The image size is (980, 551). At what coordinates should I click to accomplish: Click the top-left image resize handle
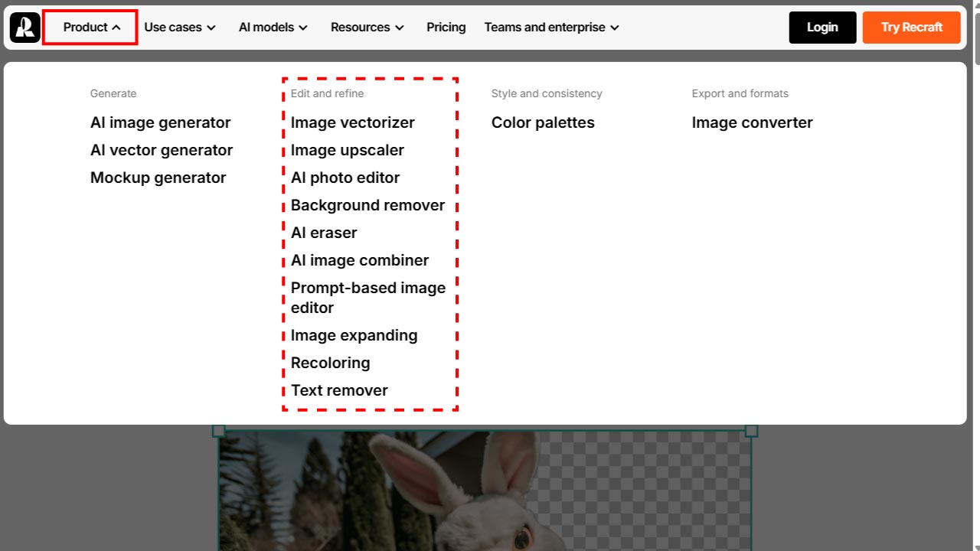tap(219, 431)
